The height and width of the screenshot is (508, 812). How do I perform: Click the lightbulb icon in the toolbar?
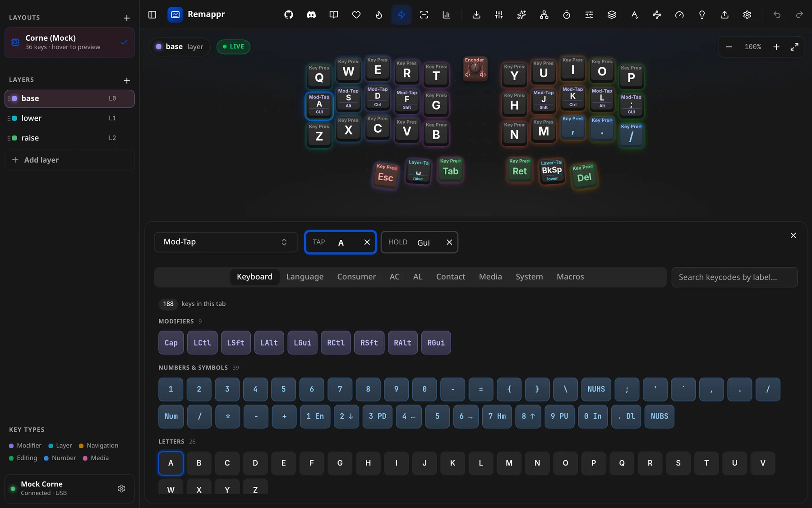click(x=702, y=15)
